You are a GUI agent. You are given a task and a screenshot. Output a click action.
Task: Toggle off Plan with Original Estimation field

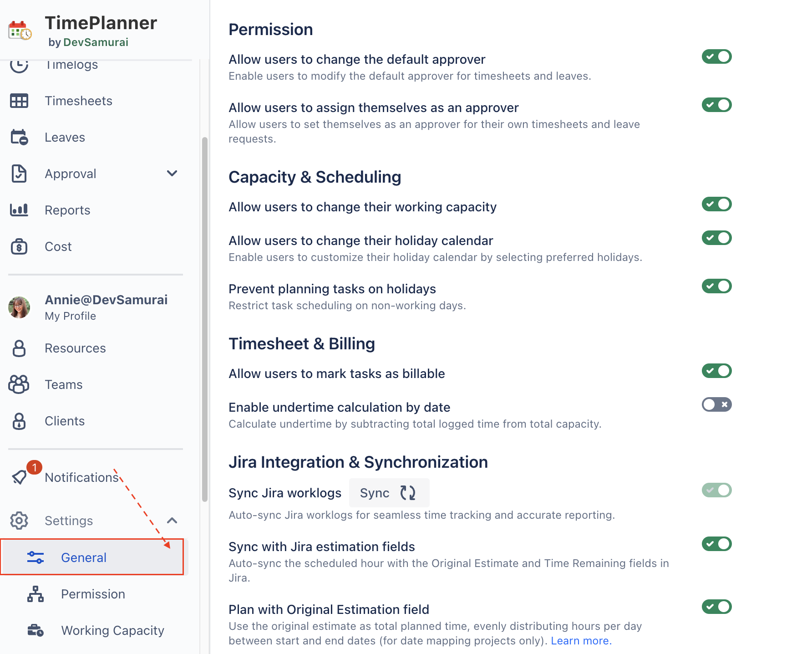point(716,607)
